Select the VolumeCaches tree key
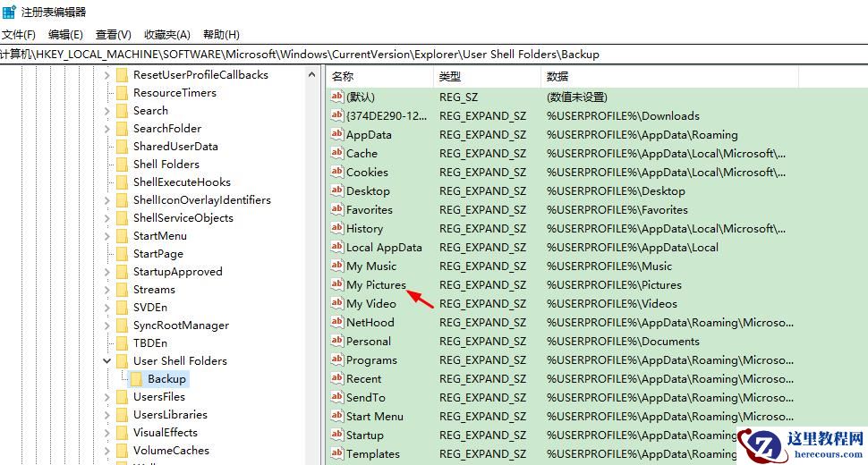868x465 pixels. click(171, 451)
